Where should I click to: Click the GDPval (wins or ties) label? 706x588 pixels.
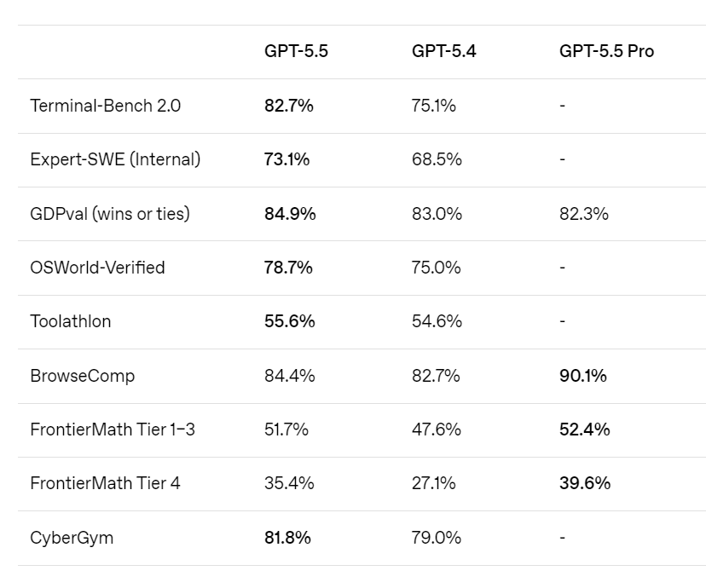click(110, 214)
